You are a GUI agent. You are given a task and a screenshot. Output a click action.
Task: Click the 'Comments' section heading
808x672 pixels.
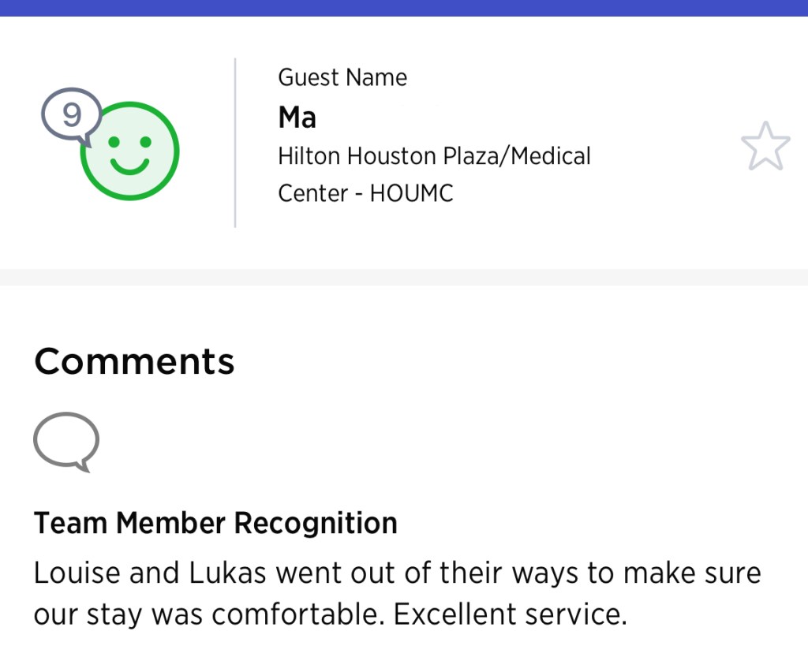tap(134, 361)
